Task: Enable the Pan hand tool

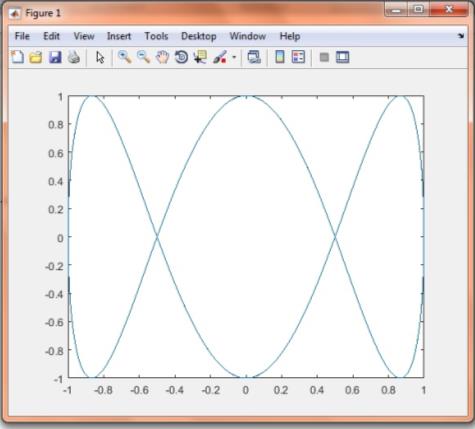Action: tap(163, 57)
